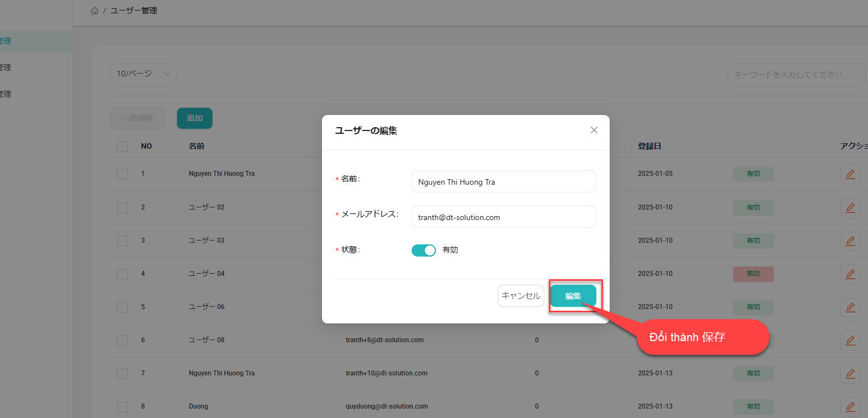This screenshot has height=418, width=868.
Task: Click edit pencil icon for row 1
Action: pyautogui.click(x=850, y=174)
